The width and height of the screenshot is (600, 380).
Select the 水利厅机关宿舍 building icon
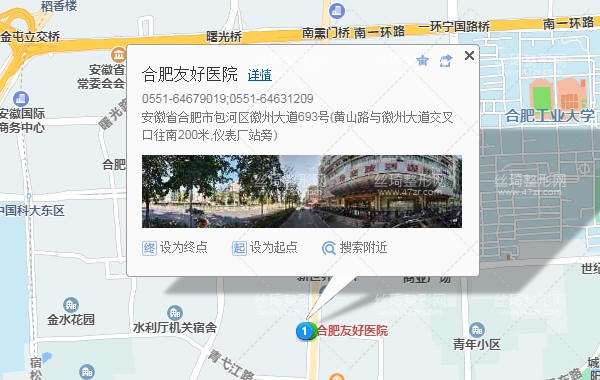point(175,313)
